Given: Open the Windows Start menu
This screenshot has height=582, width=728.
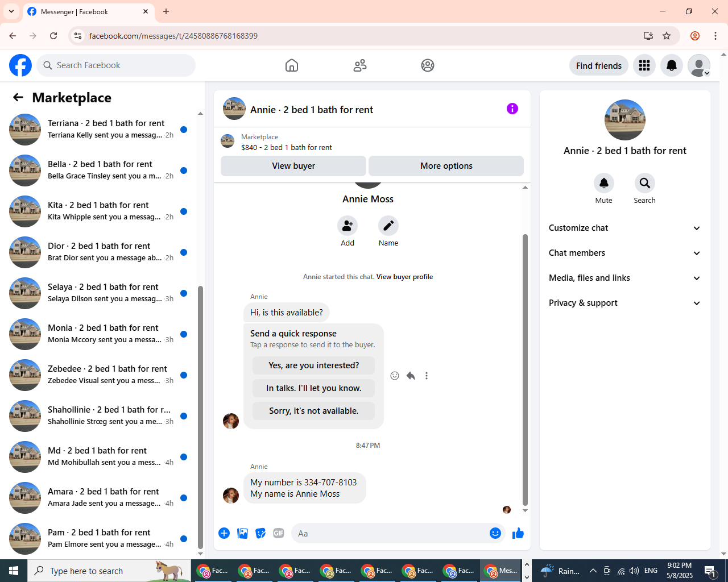Looking at the screenshot, I should click(x=14, y=571).
